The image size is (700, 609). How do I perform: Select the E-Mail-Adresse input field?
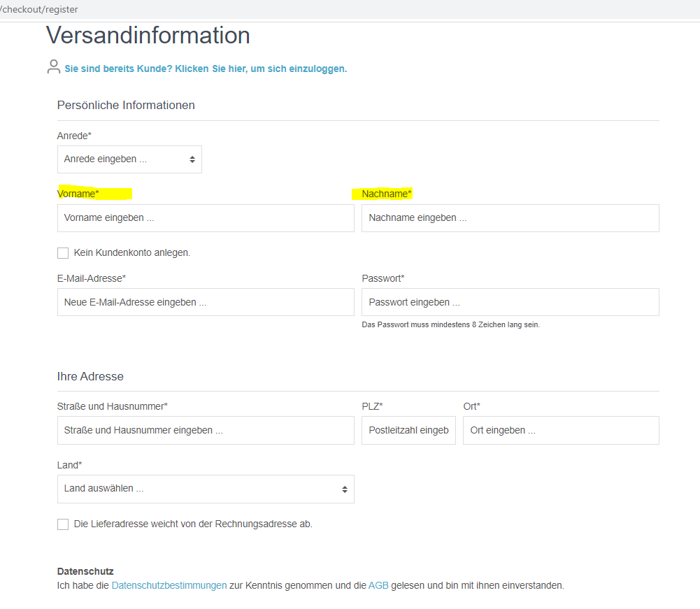point(206,302)
